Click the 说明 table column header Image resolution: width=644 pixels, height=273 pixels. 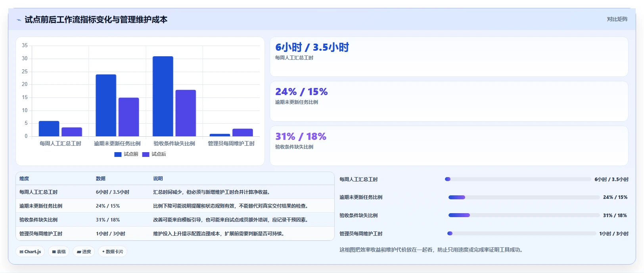click(x=158, y=179)
